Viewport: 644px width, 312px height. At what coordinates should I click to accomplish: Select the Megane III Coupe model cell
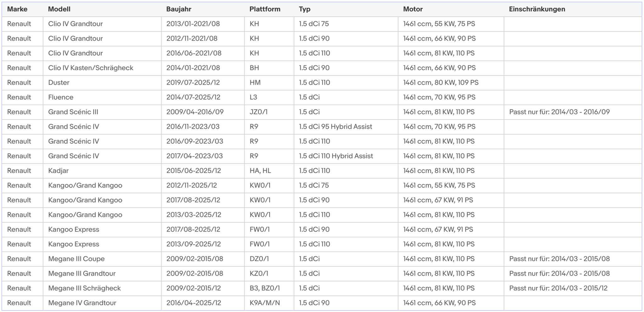pyautogui.click(x=102, y=259)
